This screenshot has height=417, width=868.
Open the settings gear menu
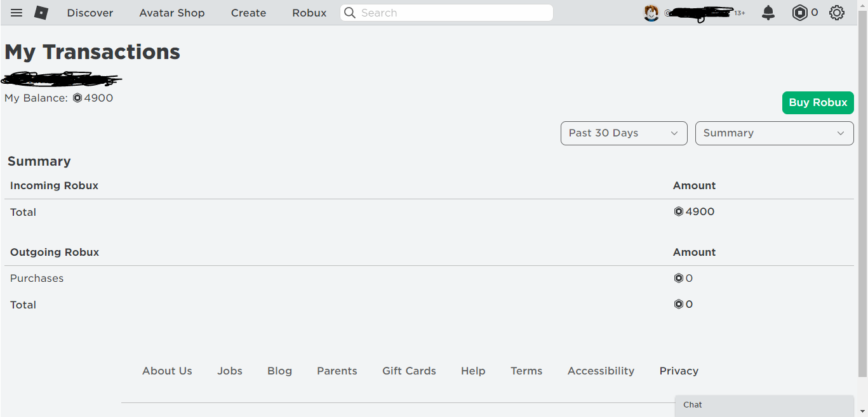(x=837, y=13)
